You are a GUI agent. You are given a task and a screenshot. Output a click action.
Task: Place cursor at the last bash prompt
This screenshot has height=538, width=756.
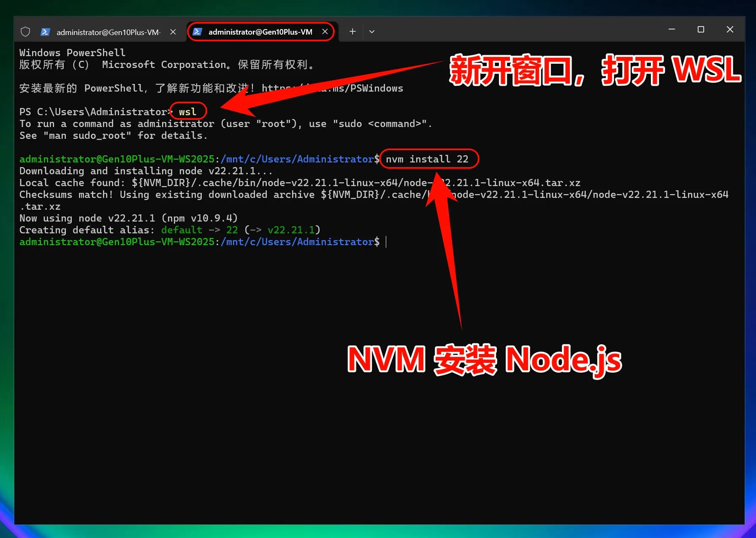tap(386, 242)
